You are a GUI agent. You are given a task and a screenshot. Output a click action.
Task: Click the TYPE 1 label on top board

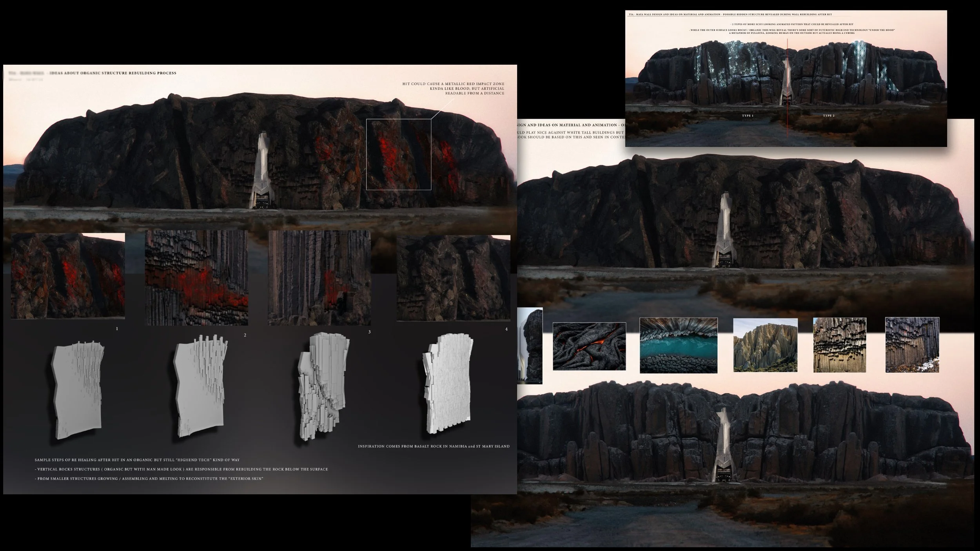coord(747,116)
